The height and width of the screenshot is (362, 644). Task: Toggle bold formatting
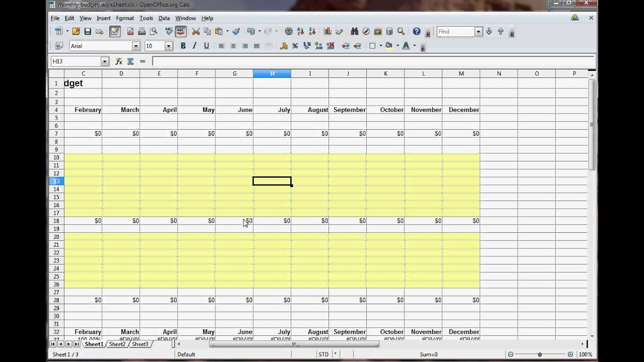(183, 46)
